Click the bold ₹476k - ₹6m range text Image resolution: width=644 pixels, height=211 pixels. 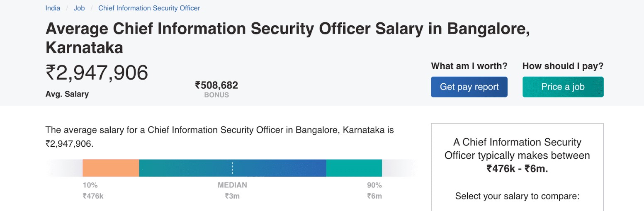(x=517, y=169)
